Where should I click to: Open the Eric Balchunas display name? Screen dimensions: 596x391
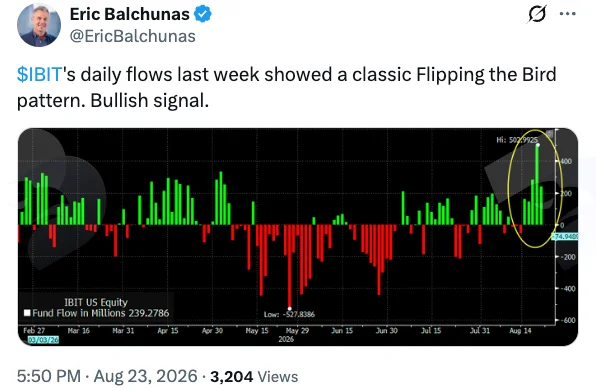point(130,14)
